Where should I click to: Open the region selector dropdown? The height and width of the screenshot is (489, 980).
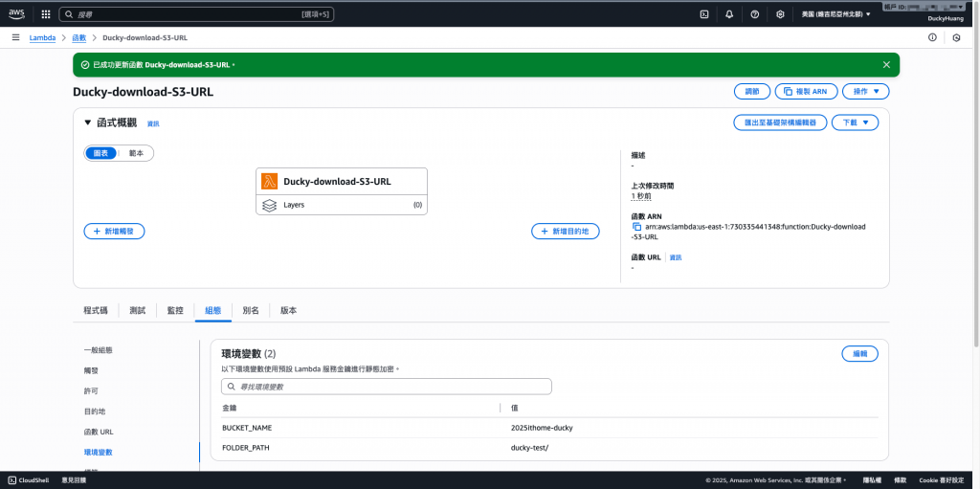coord(835,14)
